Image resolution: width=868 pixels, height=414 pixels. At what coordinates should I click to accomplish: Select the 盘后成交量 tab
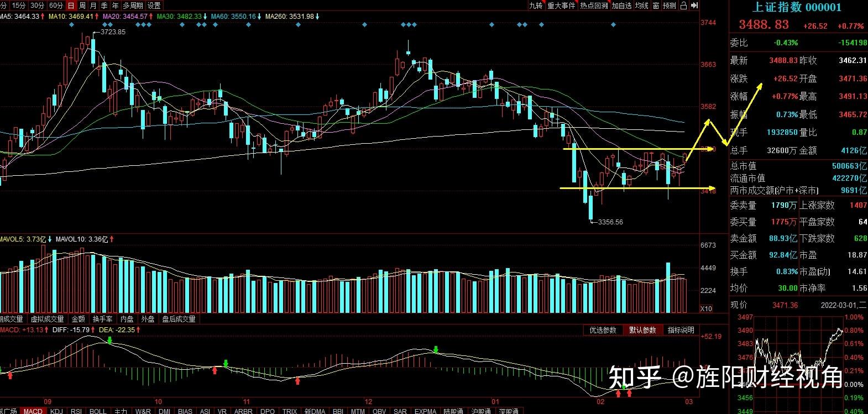tap(179, 319)
